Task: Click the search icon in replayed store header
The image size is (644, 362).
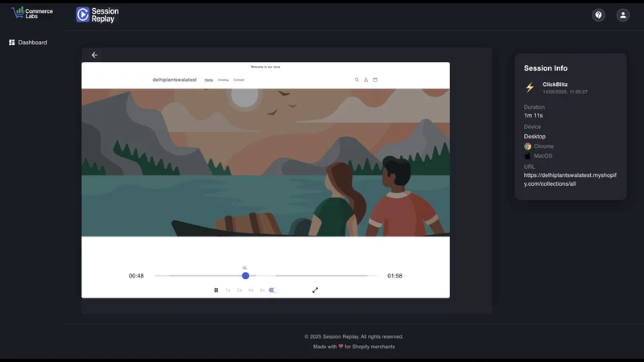Action: pos(357,80)
